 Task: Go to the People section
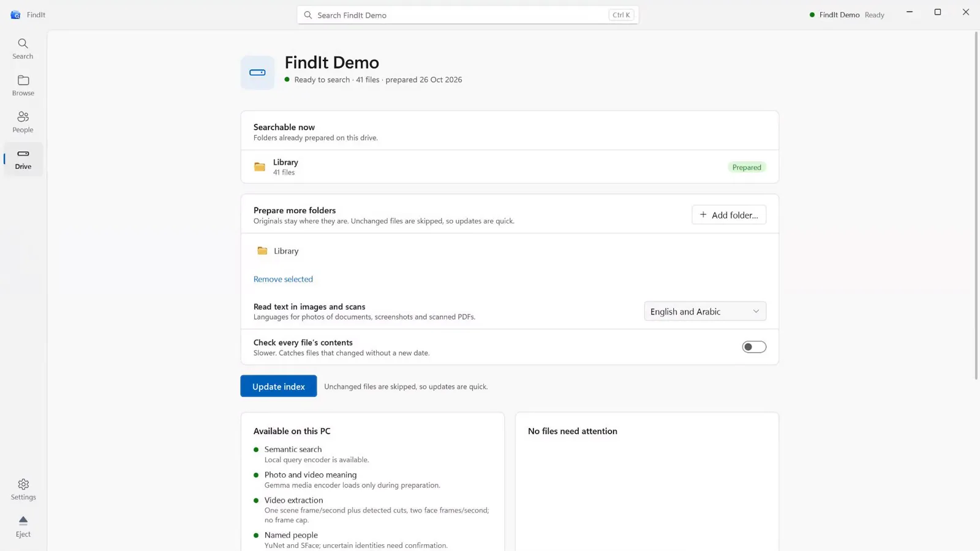tap(23, 122)
